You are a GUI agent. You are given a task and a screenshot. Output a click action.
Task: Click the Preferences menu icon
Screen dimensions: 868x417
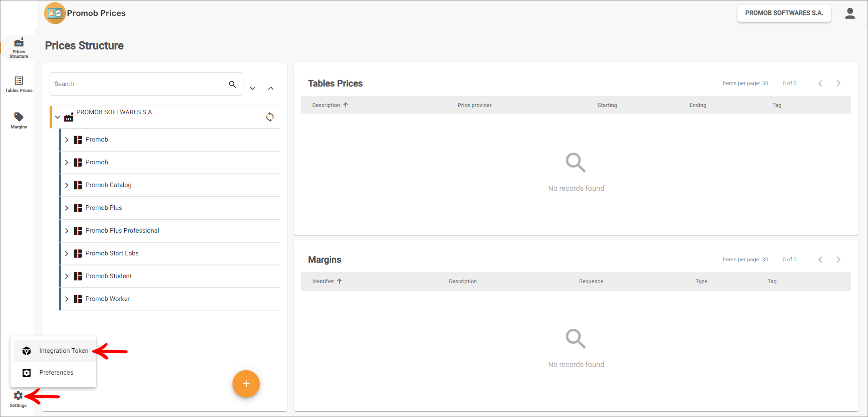(27, 372)
